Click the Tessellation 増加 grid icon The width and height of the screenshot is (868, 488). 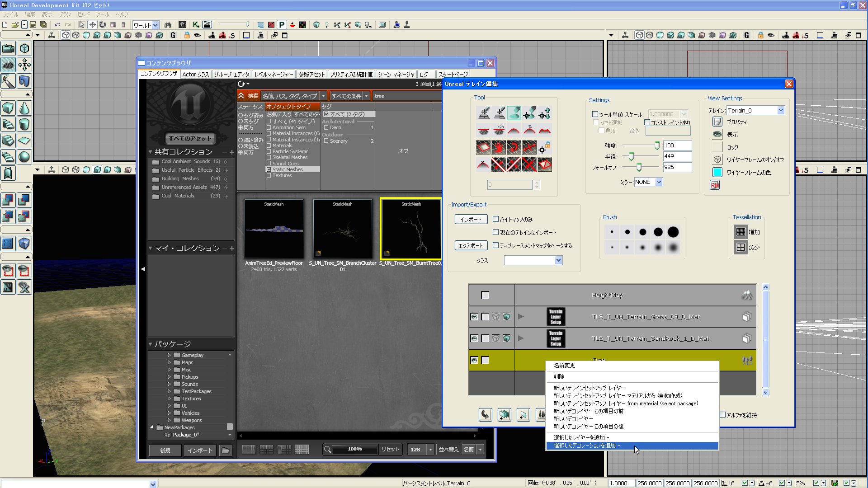pos(741,232)
